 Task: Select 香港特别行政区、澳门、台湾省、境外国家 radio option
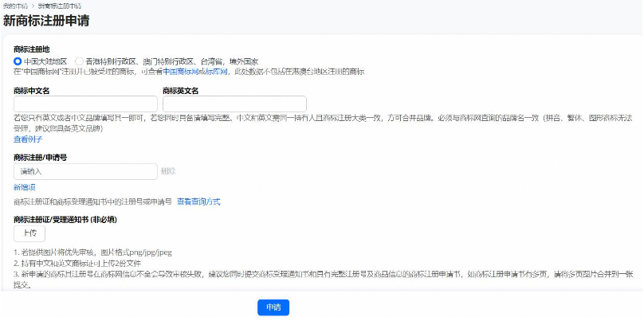tap(79, 61)
